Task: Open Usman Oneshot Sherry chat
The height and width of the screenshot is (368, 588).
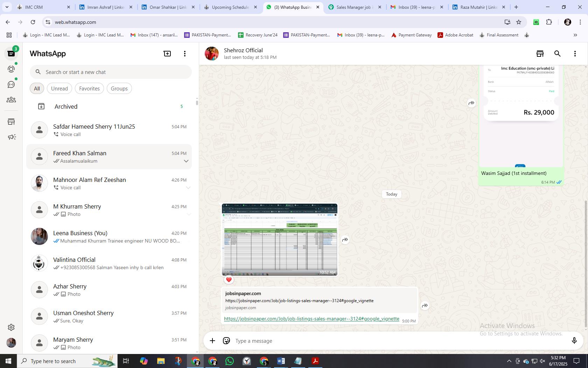Action: point(109,316)
